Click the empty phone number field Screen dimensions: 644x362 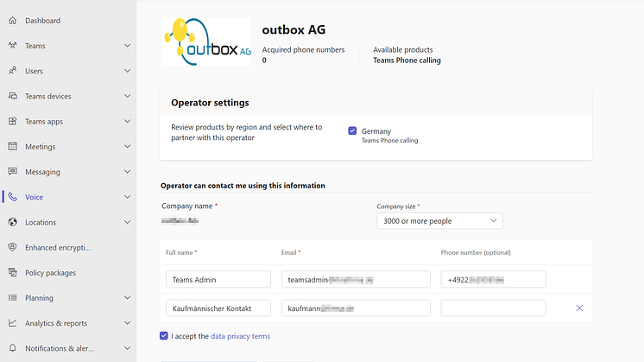493,308
